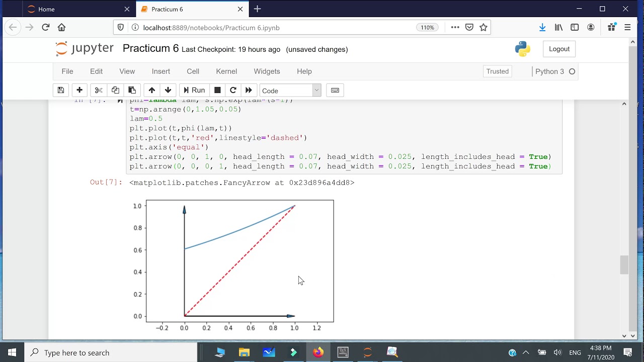The width and height of the screenshot is (644, 362).
Task: Open the cell type Code dropdown
Action: [290, 90]
